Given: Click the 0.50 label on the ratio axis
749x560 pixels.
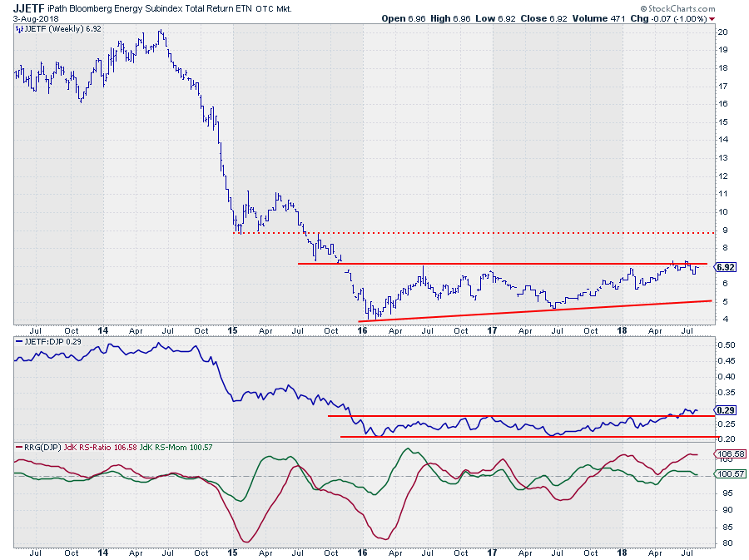Looking at the screenshot, I should [727, 345].
